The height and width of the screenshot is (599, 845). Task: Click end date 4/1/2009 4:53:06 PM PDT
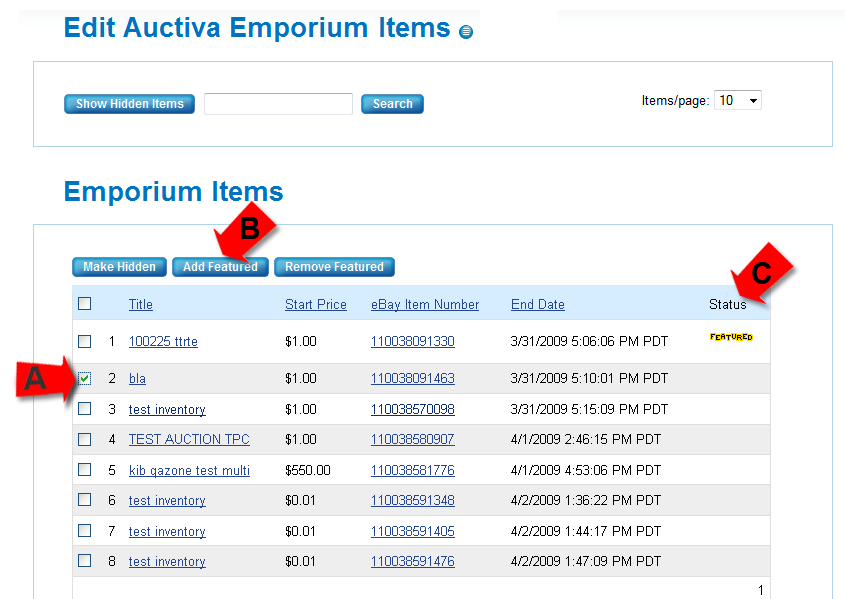(x=586, y=470)
